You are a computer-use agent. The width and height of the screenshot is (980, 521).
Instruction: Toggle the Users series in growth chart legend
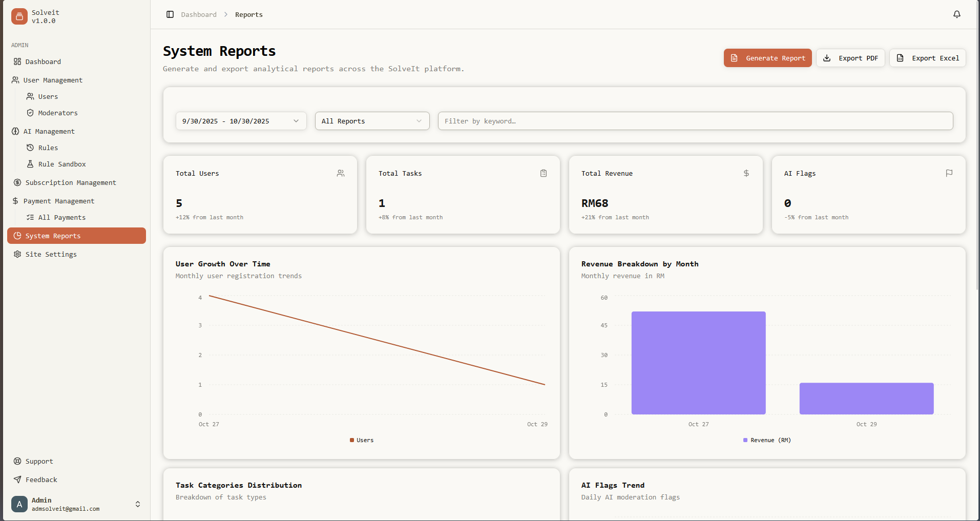tap(361, 440)
